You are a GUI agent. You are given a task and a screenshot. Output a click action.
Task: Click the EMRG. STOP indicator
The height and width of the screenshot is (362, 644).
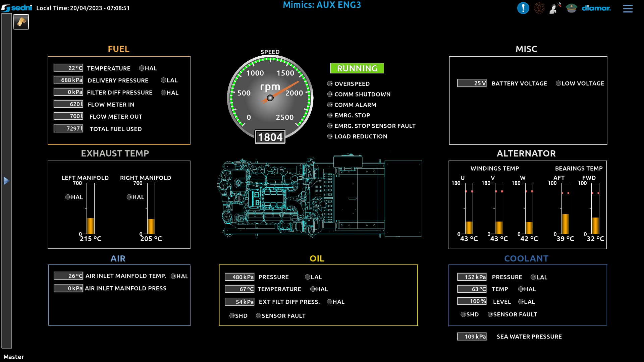tap(330, 115)
